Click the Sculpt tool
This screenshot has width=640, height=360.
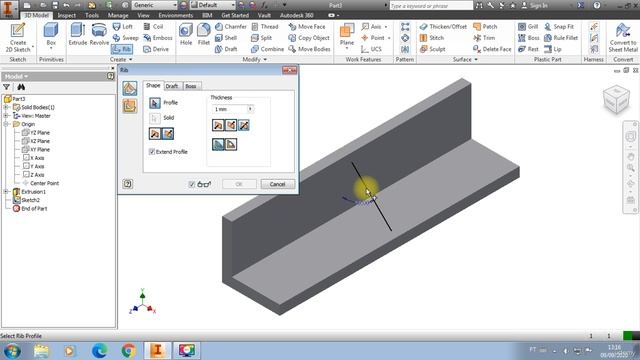pos(433,49)
